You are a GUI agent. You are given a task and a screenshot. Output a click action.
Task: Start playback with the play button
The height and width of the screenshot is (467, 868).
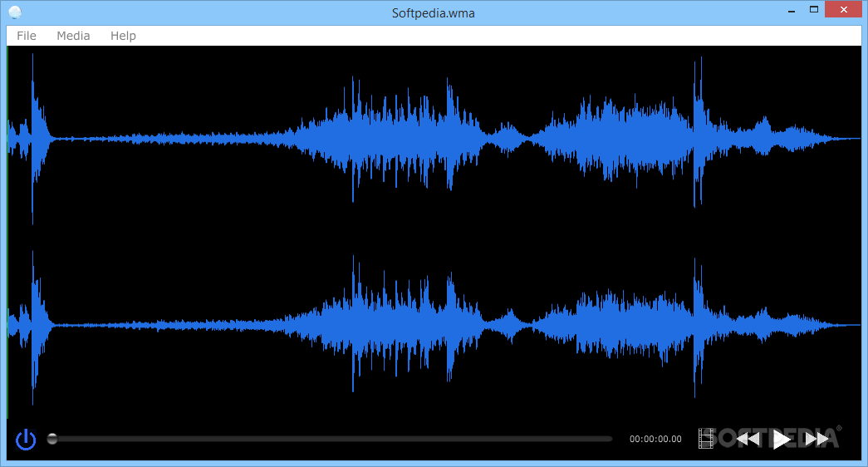point(782,440)
